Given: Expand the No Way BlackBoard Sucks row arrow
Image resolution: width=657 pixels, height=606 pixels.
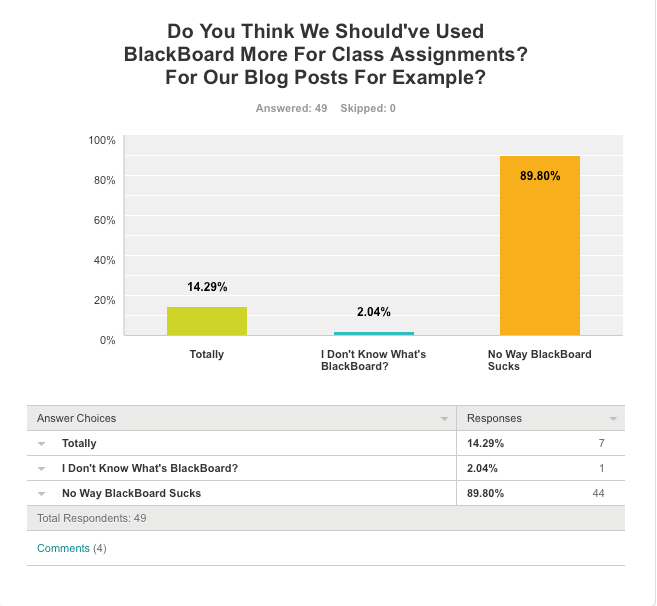Looking at the screenshot, I should pos(42,493).
